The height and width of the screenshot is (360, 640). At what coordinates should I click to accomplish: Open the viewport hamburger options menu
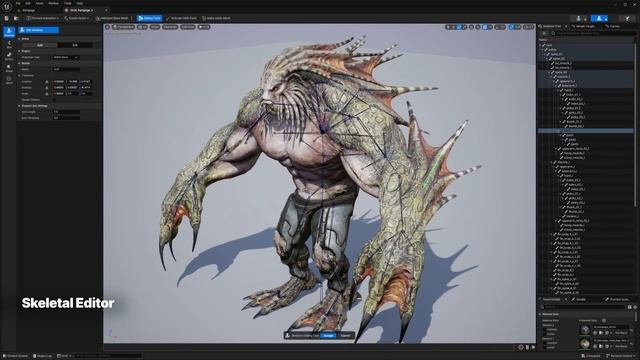[x=107, y=27]
